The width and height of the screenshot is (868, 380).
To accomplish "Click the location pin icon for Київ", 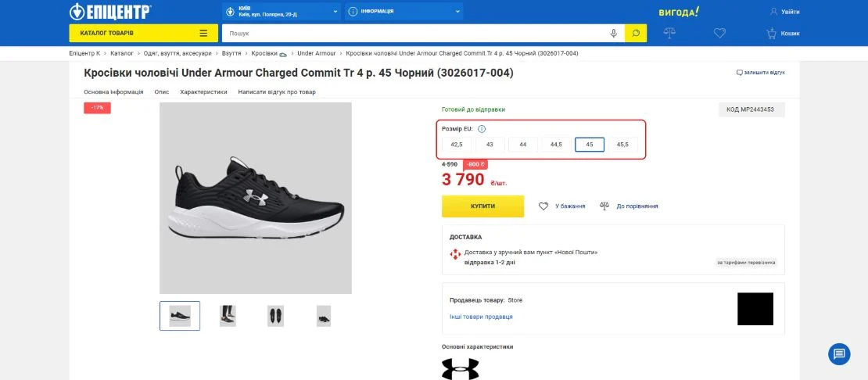I will click(231, 12).
